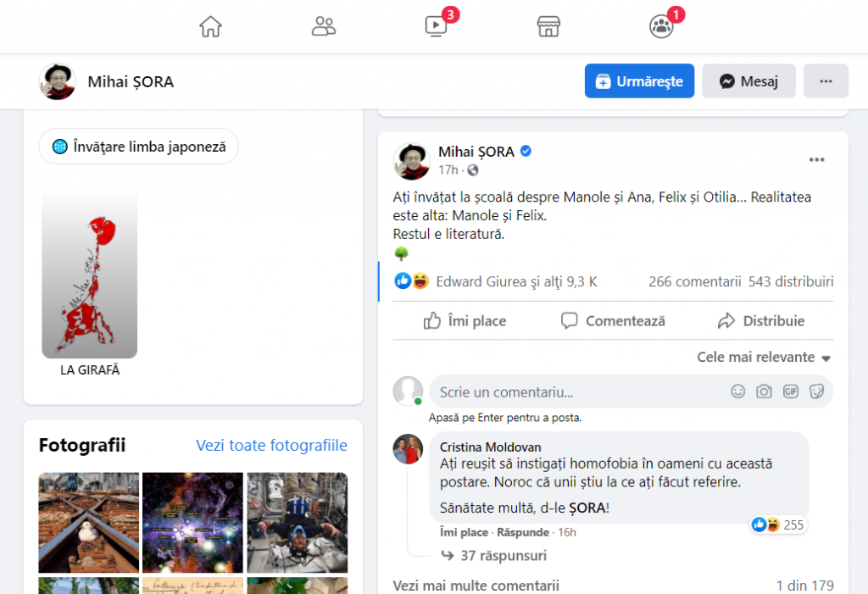Open the 543 distribuiri count
This screenshot has height=594, width=868.
click(x=791, y=282)
